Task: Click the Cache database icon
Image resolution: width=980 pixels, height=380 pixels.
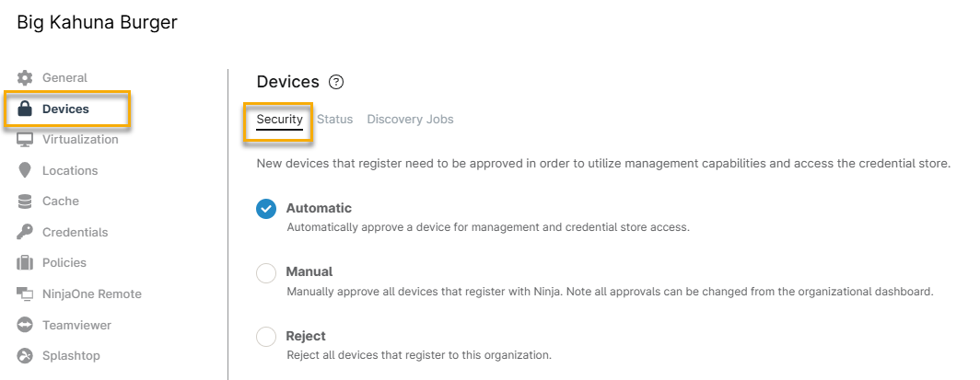Action: 25,202
